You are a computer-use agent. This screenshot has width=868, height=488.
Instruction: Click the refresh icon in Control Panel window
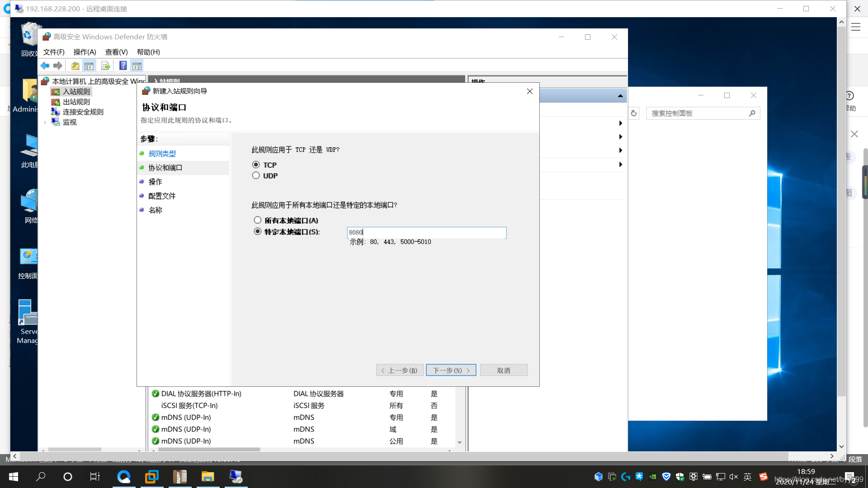click(634, 113)
